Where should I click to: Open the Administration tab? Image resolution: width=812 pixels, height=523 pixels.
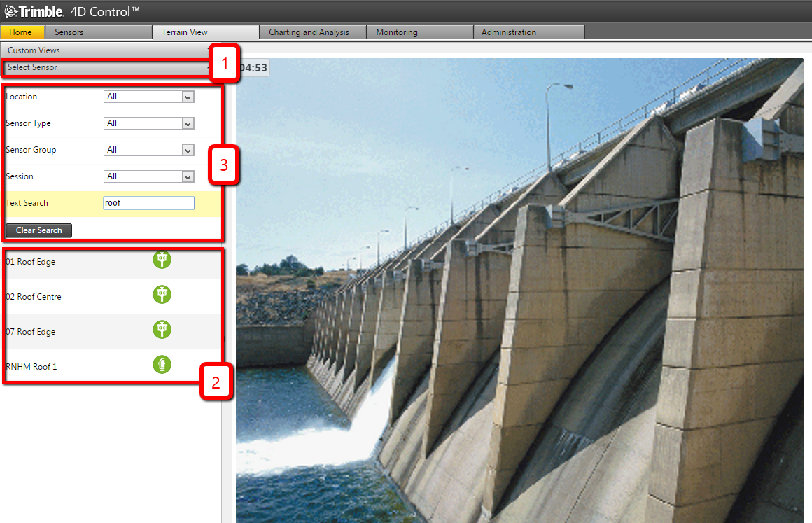(529, 32)
